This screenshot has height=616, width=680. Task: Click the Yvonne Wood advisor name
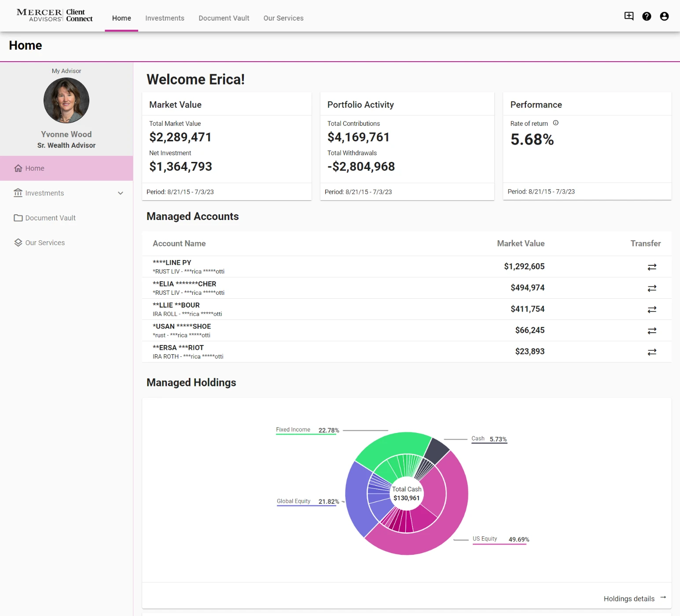[x=66, y=134]
